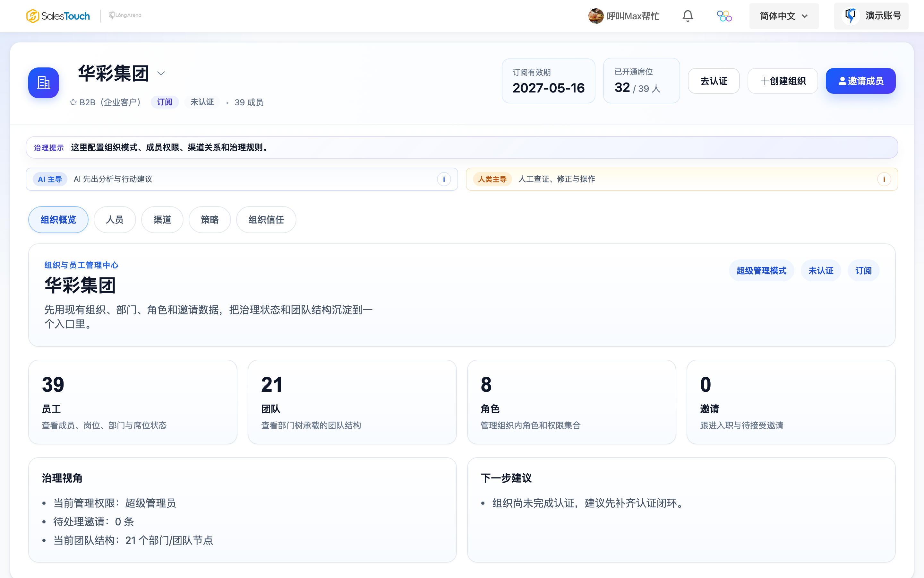
Task: Click the 未认证 badge in overview card
Action: click(x=821, y=271)
